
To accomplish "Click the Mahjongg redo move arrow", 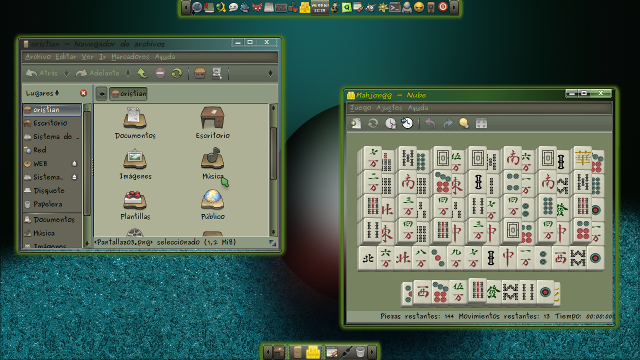I will pos(448,123).
